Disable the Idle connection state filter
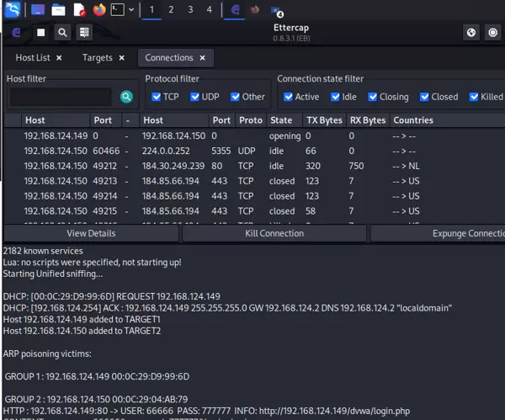 point(336,97)
